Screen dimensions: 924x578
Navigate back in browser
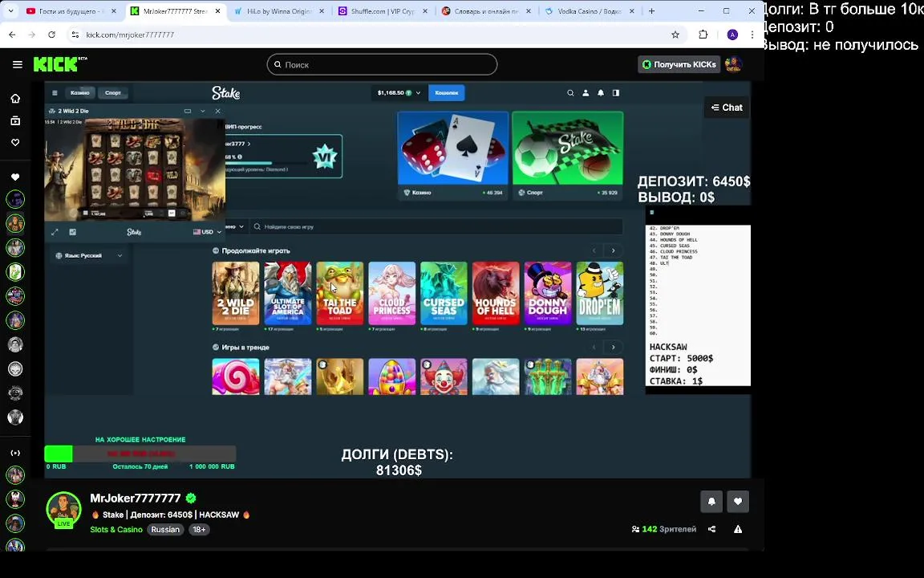point(12,35)
